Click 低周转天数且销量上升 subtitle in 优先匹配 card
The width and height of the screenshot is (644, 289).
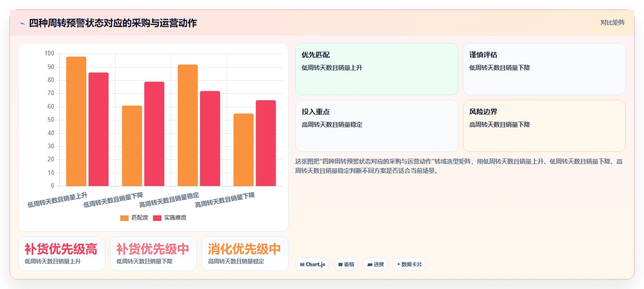(x=332, y=68)
